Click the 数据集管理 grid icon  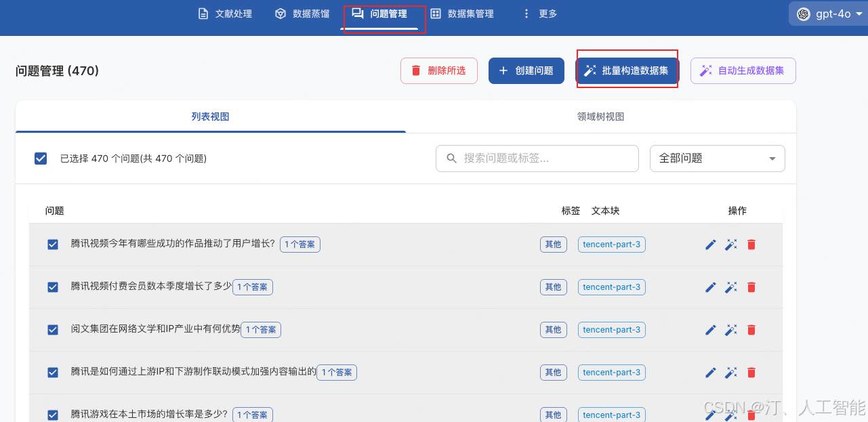(436, 14)
